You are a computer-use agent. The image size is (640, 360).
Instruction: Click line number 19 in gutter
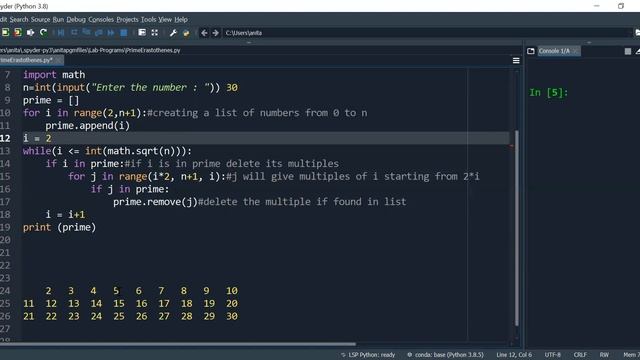[x=5, y=227]
